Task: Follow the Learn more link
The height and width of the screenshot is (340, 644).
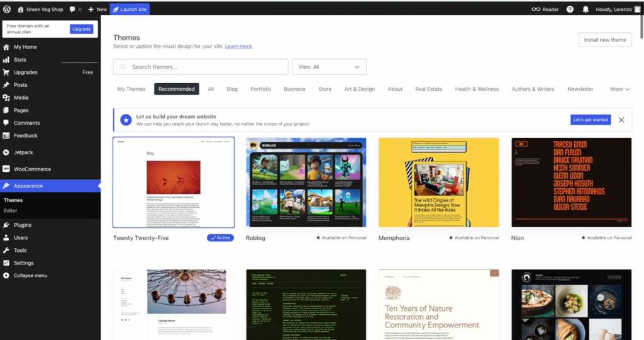Action: click(x=238, y=47)
